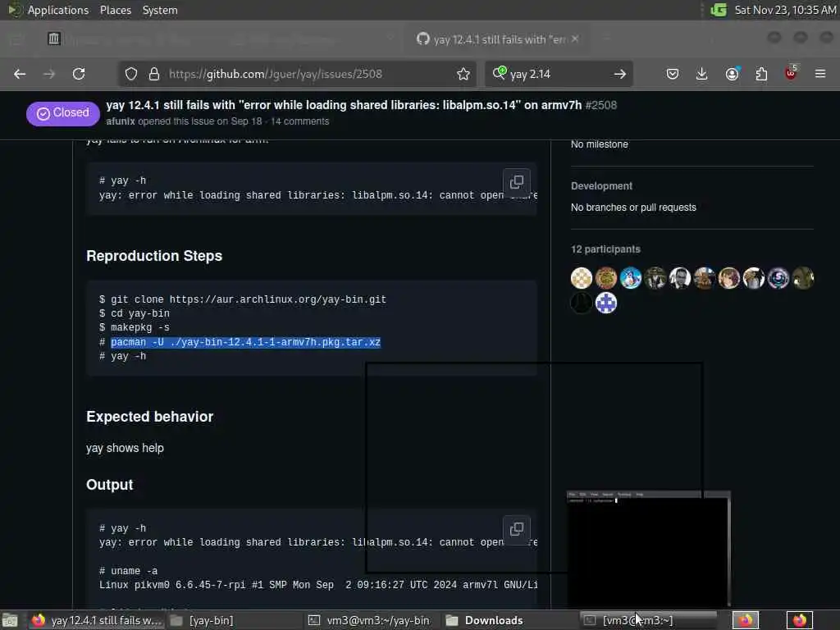Copy the 'yay -h' description code block
The image size is (840, 630).
click(517, 182)
